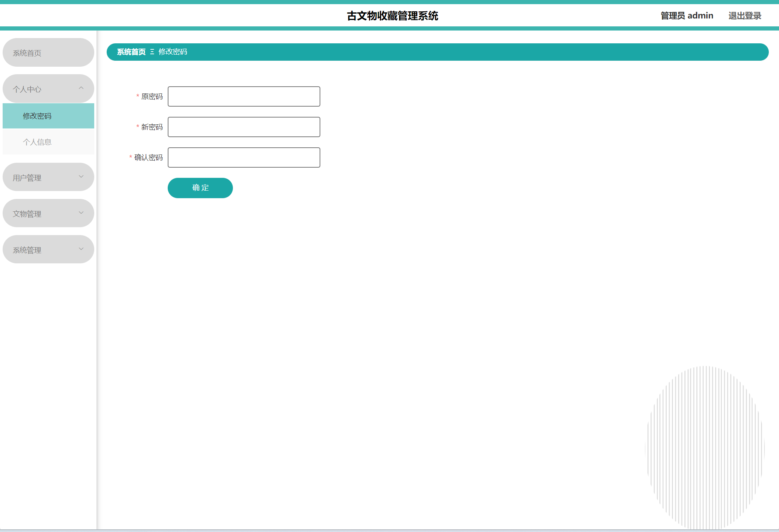Focus the 确认密码 input field
779x532 pixels.
(244, 157)
